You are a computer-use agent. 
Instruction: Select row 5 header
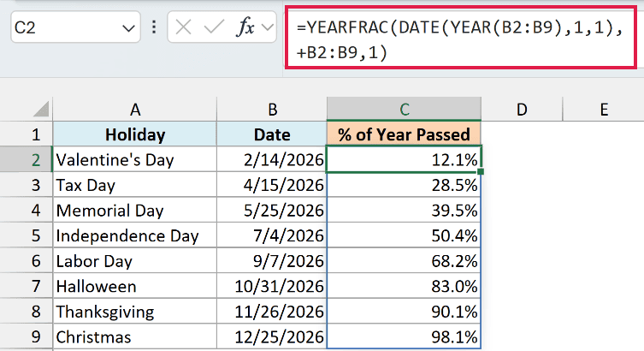tap(27, 235)
